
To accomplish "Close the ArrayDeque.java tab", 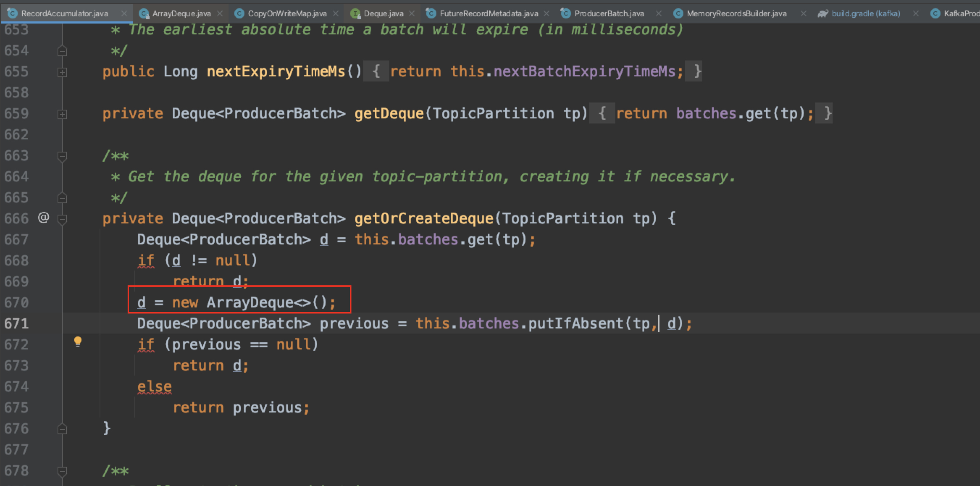I will coord(220,14).
